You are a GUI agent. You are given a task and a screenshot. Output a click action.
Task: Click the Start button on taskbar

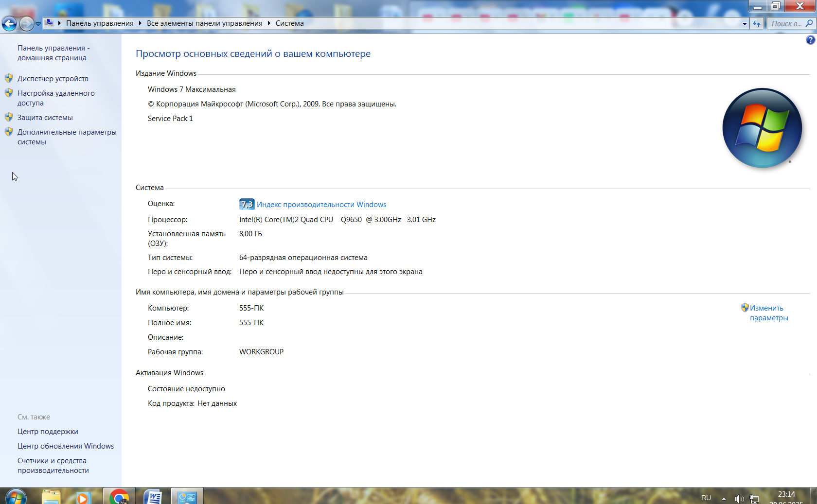[x=16, y=497]
